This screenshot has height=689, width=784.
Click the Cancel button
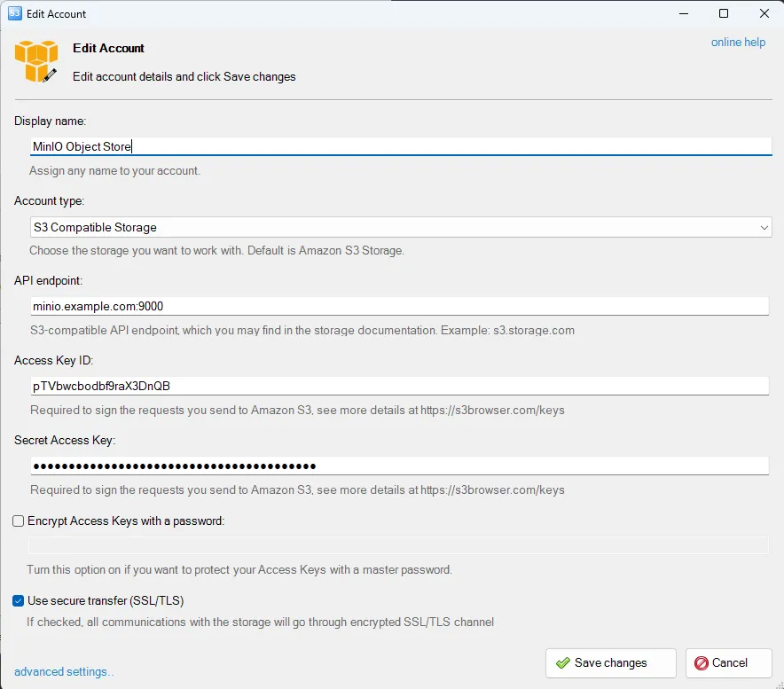coord(728,663)
